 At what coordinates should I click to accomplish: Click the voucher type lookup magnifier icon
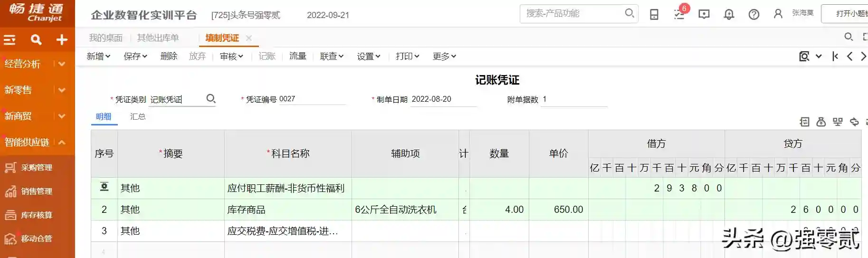(211, 99)
